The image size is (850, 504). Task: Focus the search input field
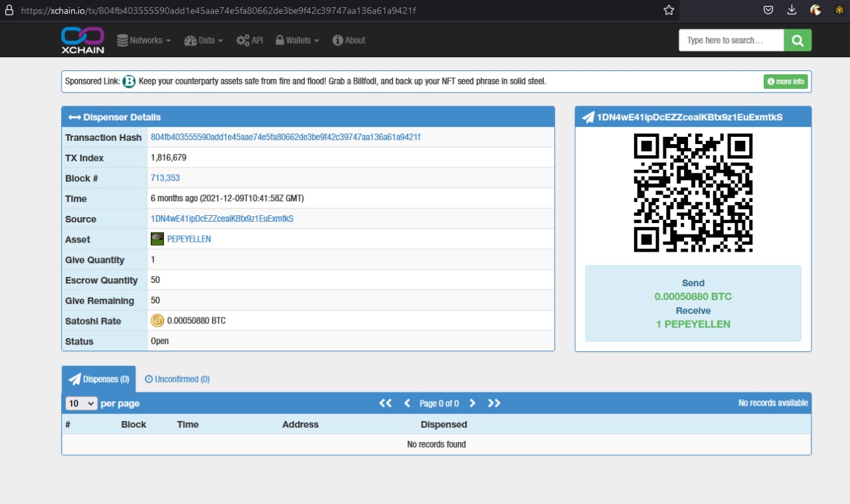pyautogui.click(x=731, y=41)
